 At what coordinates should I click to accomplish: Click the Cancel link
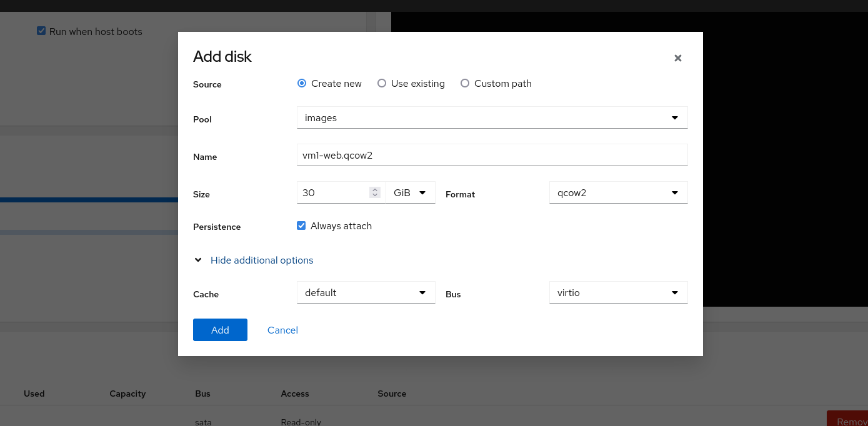click(x=282, y=330)
